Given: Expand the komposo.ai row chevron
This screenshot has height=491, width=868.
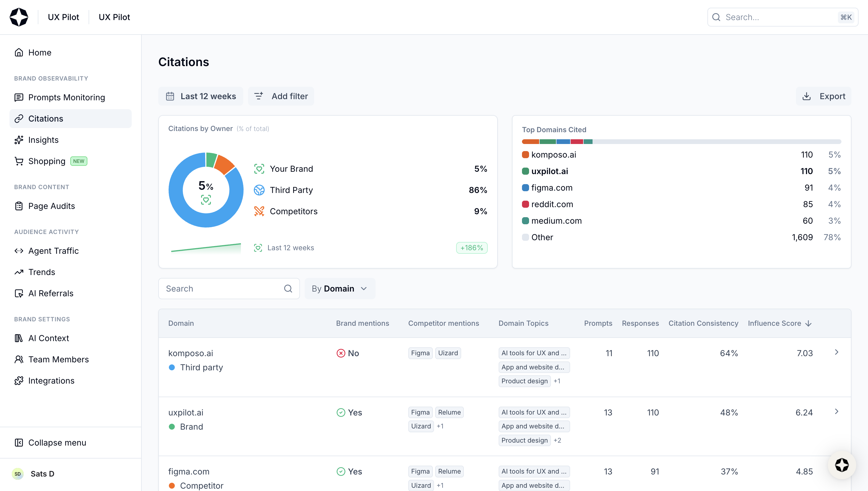Looking at the screenshot, I should (836, 352).
